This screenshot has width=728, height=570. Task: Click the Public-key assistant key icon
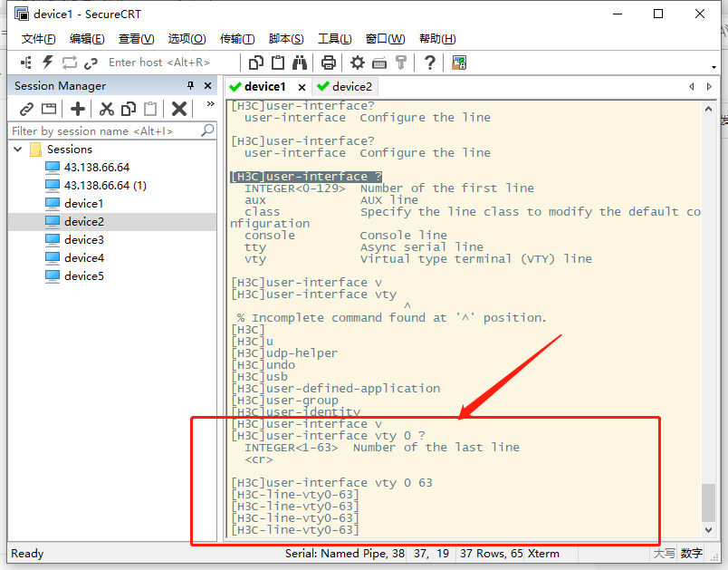coord(401,63)
